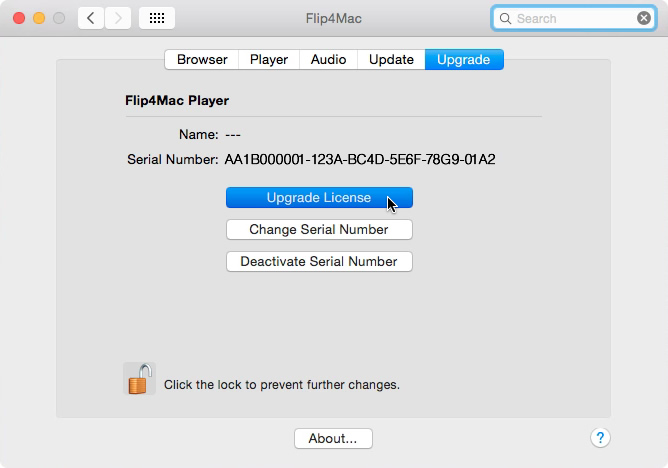Click the Upgrade License button
The image size is (668, 468).
[x=319, y=198]
